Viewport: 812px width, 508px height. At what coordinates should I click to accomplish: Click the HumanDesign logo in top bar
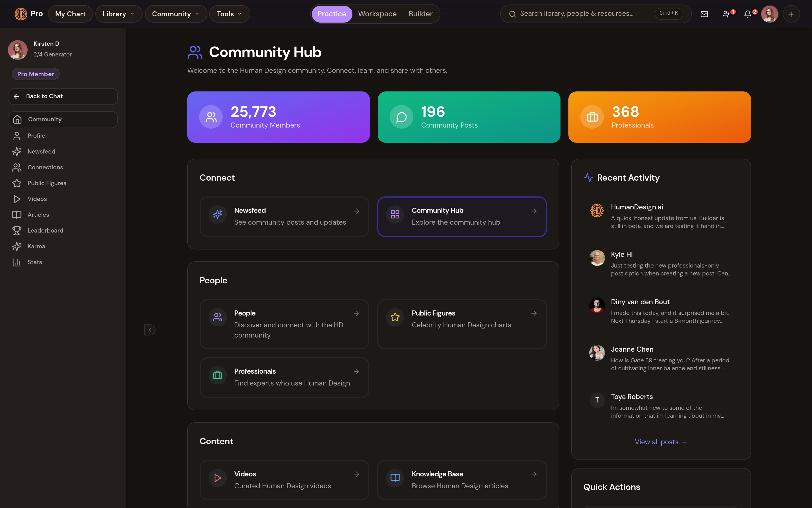21,14
